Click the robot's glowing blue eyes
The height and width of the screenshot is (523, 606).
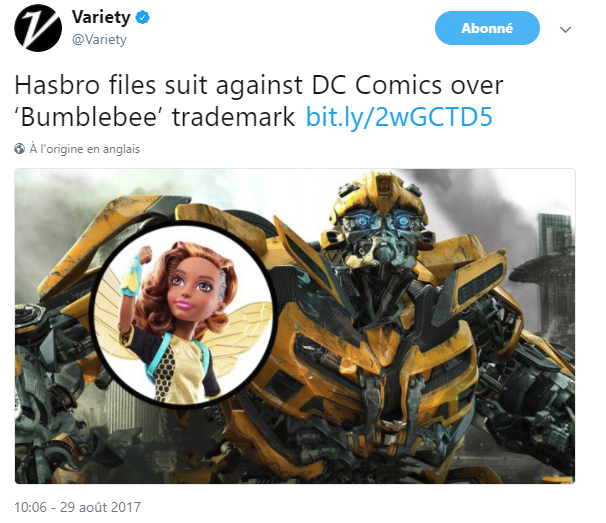click(x=381, y=221)
